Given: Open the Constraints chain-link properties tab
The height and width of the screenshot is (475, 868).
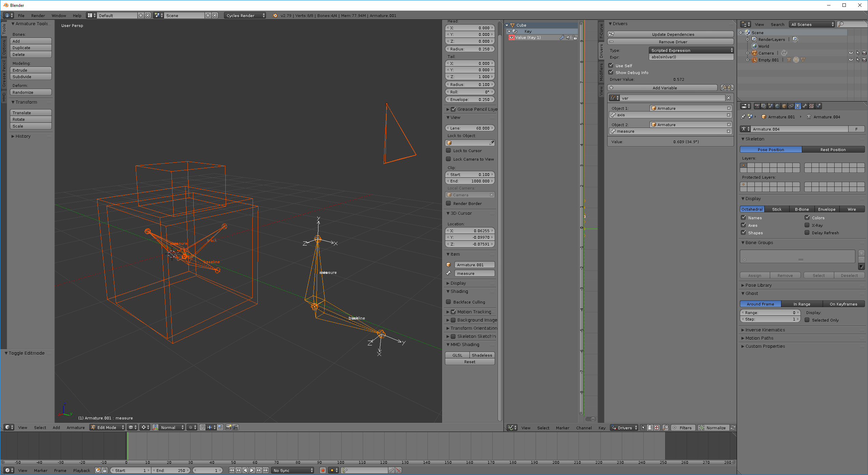Looking at the screenshot, I should pyautogui.click(x=791, y=106).
